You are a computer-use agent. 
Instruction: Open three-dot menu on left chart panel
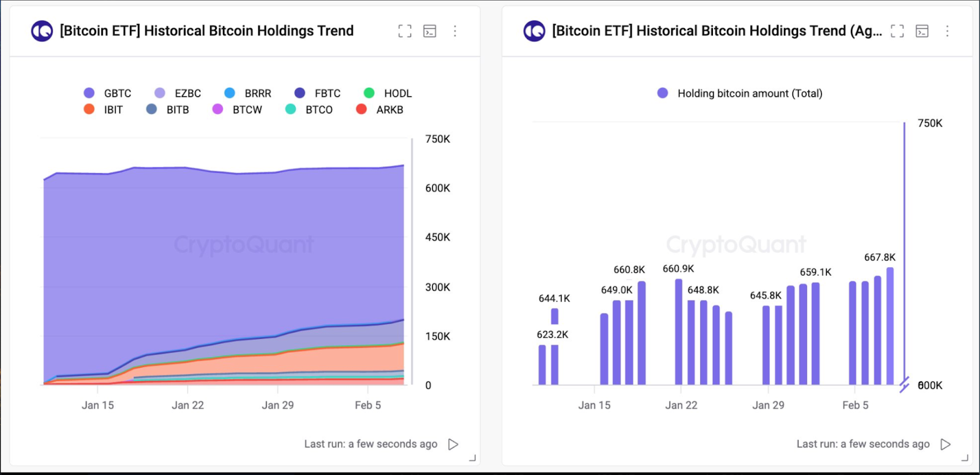[455, 31]
